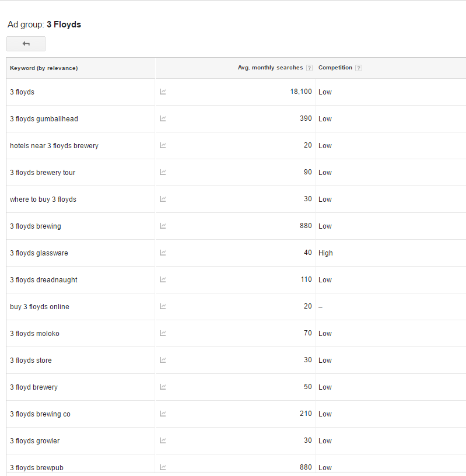Sort by Competition column header
466x476 pixels.
pyautogui.click(x=335, y=68)
